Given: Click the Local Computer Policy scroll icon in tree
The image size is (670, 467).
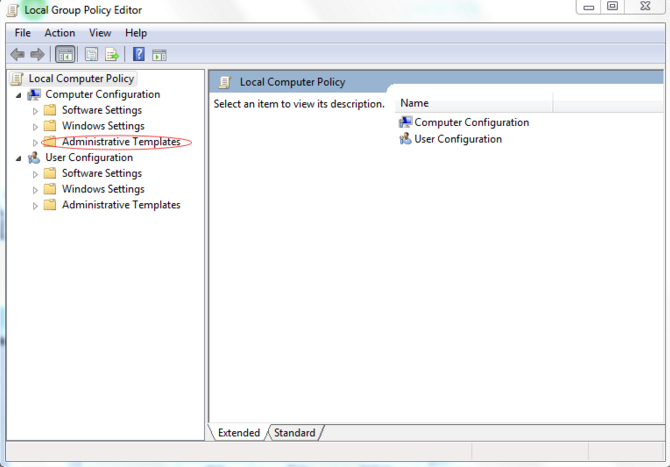Looking at the screenshot, I should point(17,79).
